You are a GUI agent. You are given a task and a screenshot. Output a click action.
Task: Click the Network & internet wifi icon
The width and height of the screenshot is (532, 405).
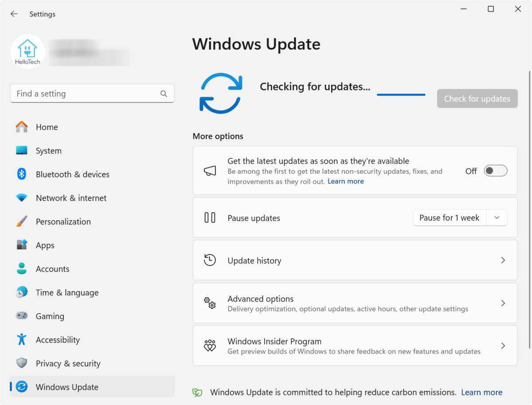tap(21, 198)
